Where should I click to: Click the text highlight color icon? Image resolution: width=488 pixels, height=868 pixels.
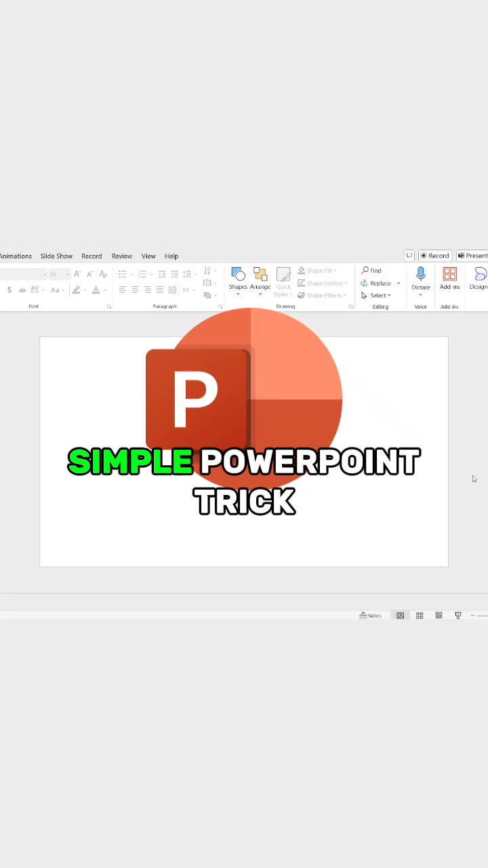(x=77, y=290)
